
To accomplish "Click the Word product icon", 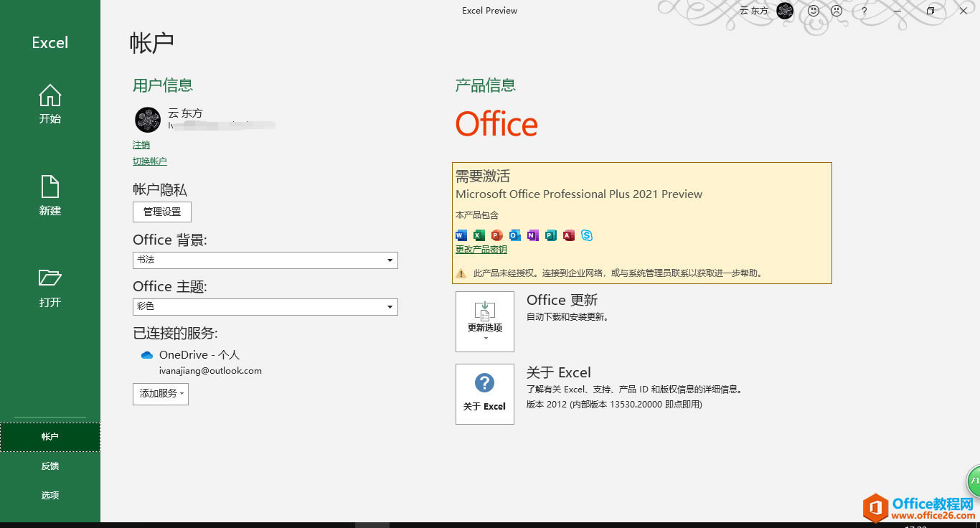I will click(460, 235).
